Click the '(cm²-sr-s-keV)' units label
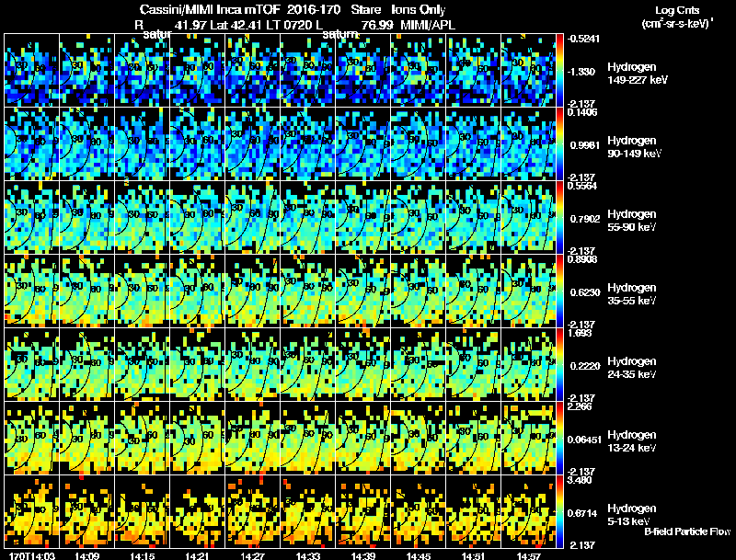Screen dimensions: 736x560 (x=677, y=23)
